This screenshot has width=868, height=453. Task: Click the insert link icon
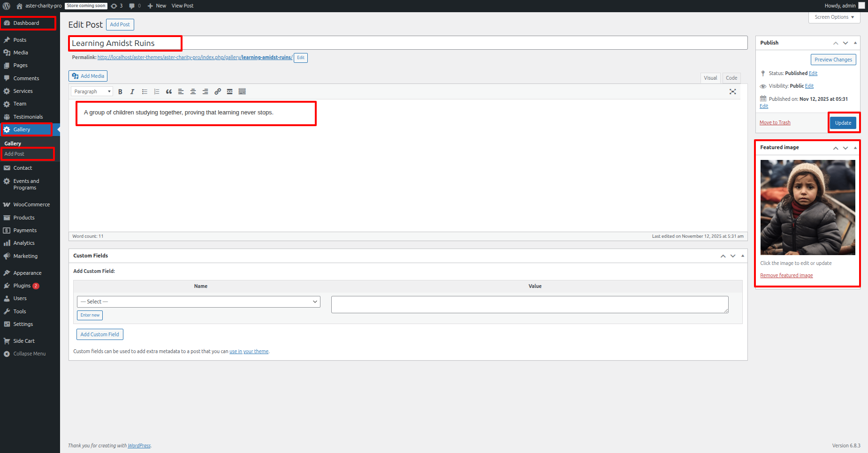point(218,92)
